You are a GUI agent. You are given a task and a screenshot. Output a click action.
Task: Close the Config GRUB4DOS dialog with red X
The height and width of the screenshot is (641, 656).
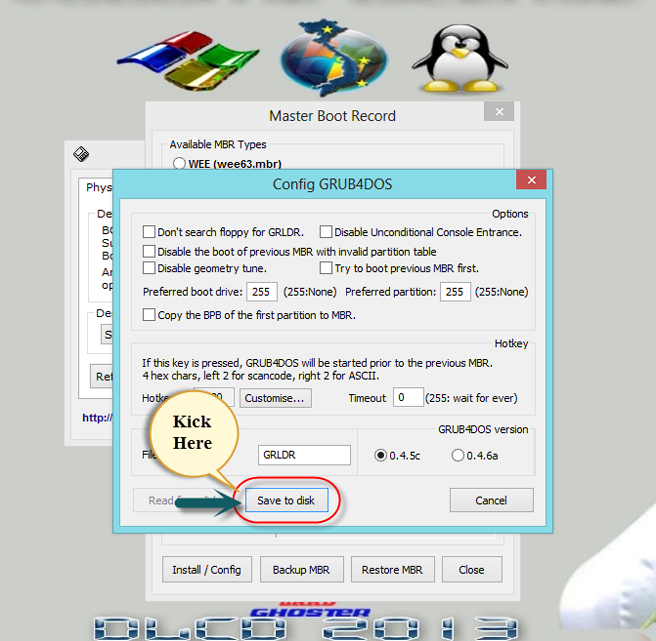(531, 180)
